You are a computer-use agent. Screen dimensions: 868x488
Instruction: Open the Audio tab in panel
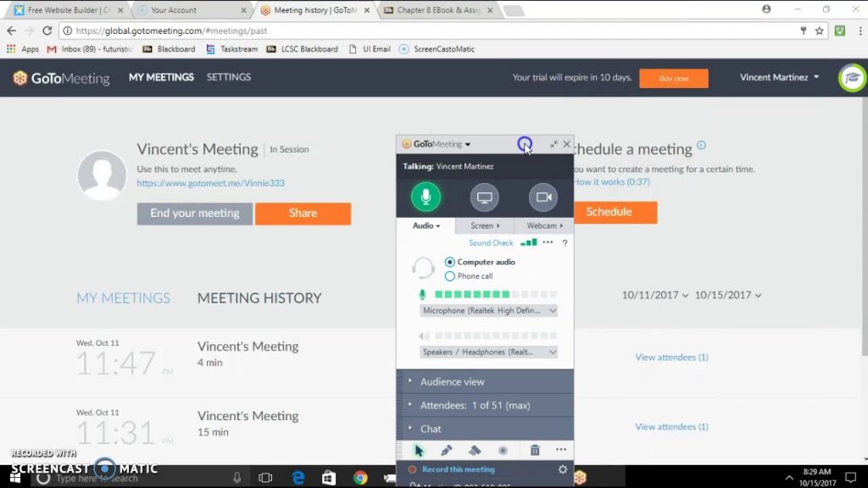click(x=426, y=225)
